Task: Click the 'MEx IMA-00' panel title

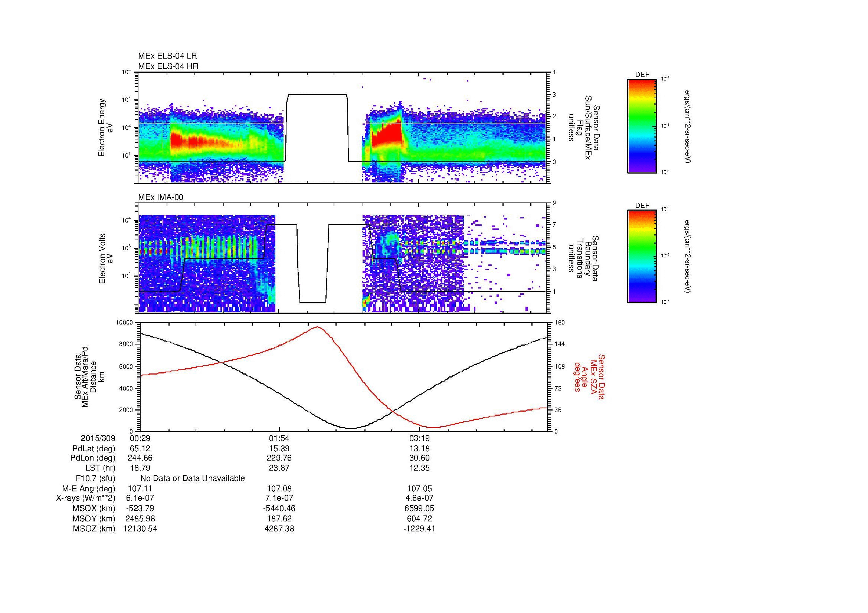Action: [161, 197]
